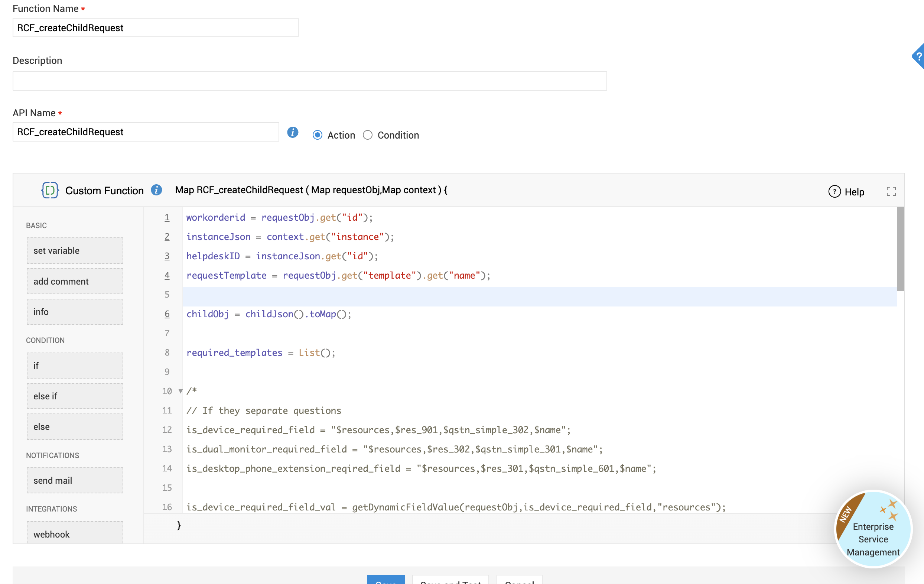Click the info icon beside API Name
This screenshot has width=924, height=584.
(x=292, y=133)
